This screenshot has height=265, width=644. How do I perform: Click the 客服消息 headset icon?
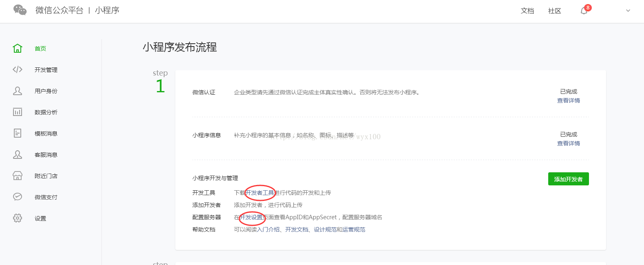tap(18, 155)
